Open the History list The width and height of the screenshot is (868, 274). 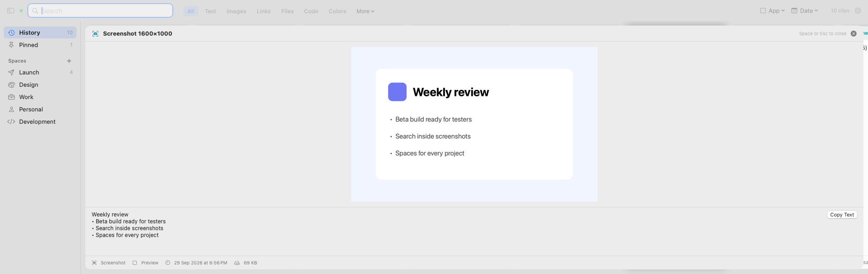tap(40, 32)
